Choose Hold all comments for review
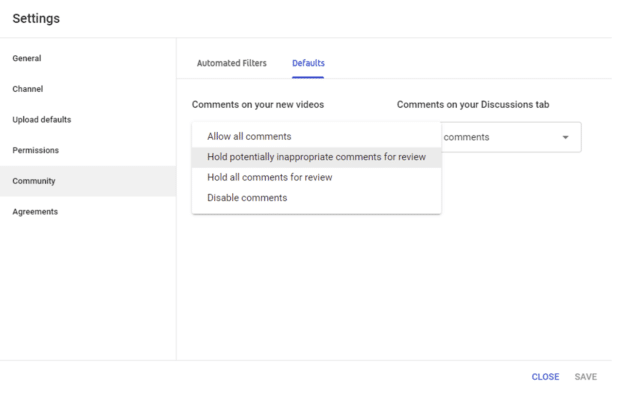 coord(316,177)
